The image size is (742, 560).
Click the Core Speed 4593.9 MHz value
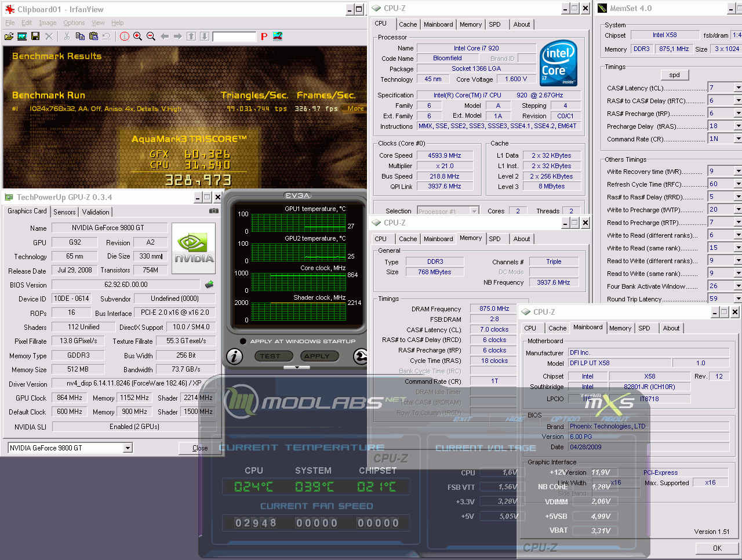click(445, 155)
